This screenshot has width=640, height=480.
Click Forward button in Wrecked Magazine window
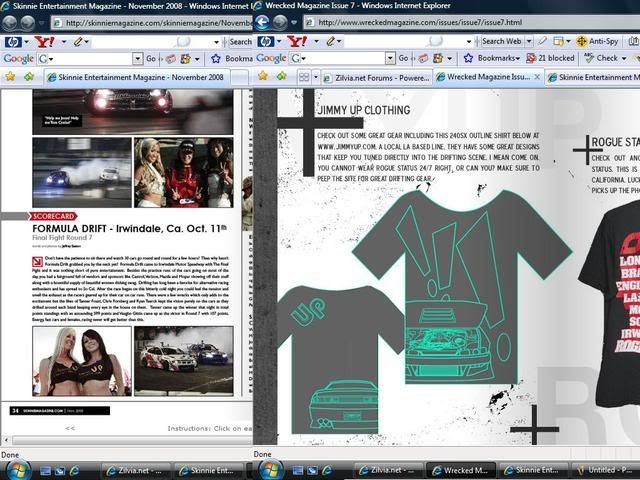pos(280,22)
